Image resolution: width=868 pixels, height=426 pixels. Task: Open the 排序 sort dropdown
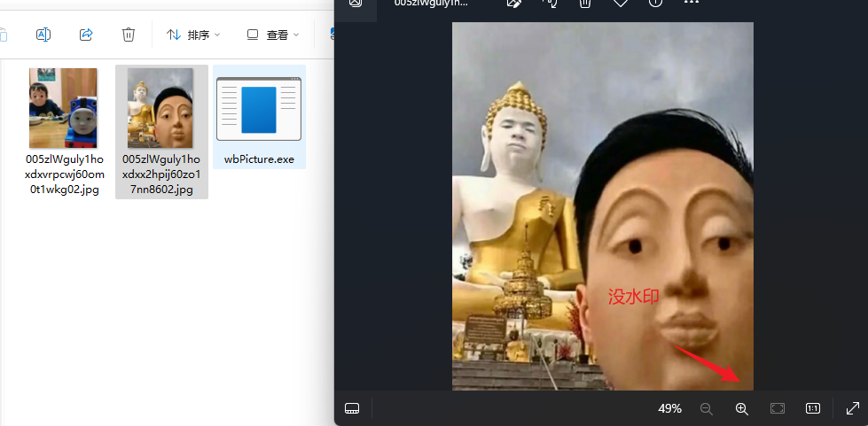click(x=193, y=35)
